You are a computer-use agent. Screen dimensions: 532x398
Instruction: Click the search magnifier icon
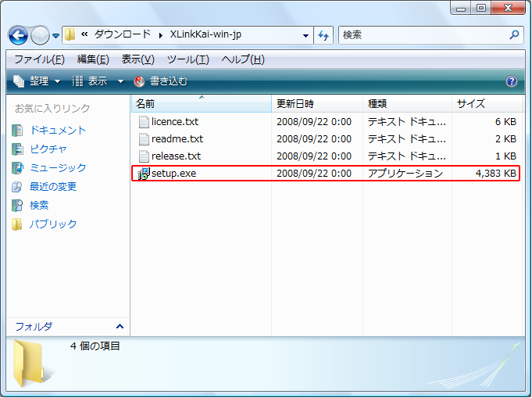(x=514, y=36)
